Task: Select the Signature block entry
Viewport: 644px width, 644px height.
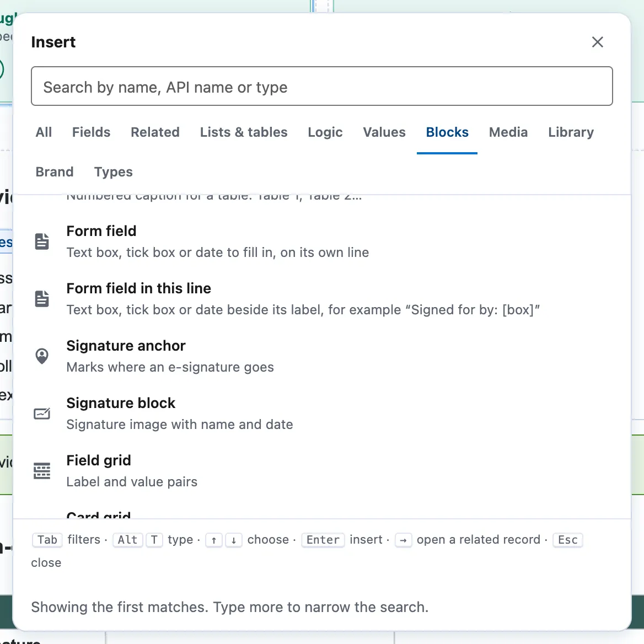Action: pos(321,414)
